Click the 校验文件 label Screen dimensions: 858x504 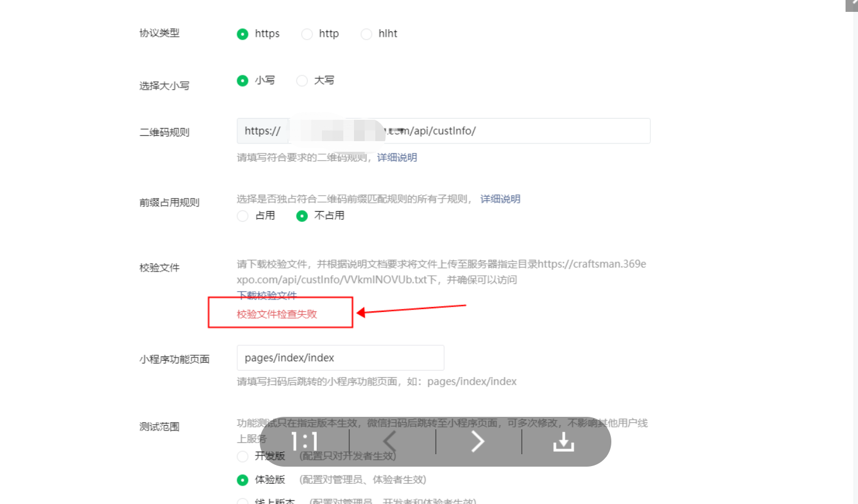(160, 268)
